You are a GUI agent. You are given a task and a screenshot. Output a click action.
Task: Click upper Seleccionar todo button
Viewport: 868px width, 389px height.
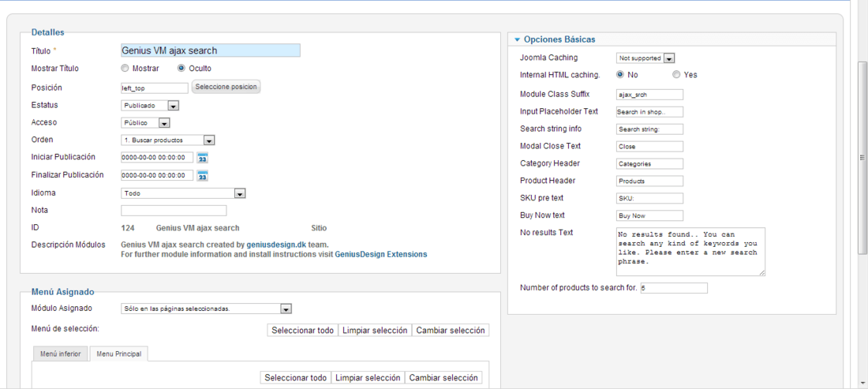(303, 331)
